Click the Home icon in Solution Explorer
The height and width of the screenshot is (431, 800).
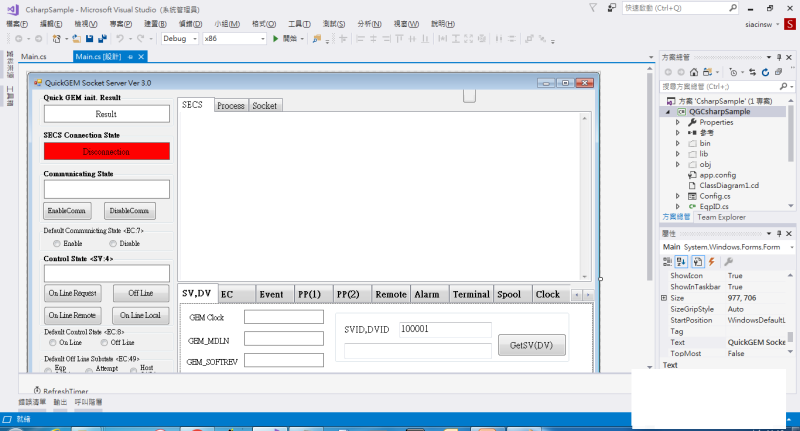click(x=694, y=72)
